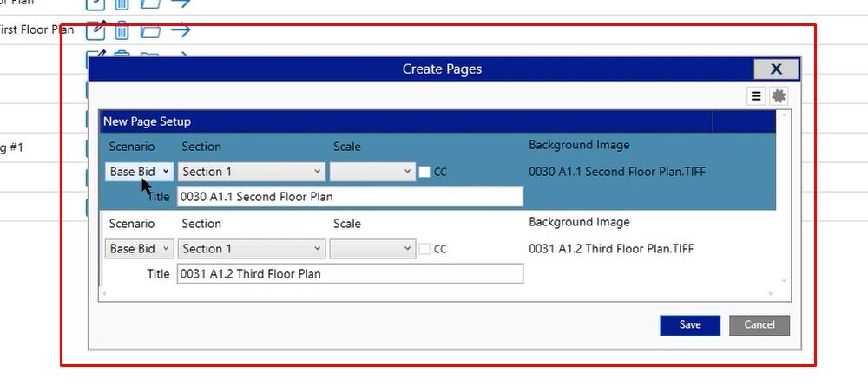
Task: Click the vertical scrollbar up arrow in page list
Action: coord(784,115)
